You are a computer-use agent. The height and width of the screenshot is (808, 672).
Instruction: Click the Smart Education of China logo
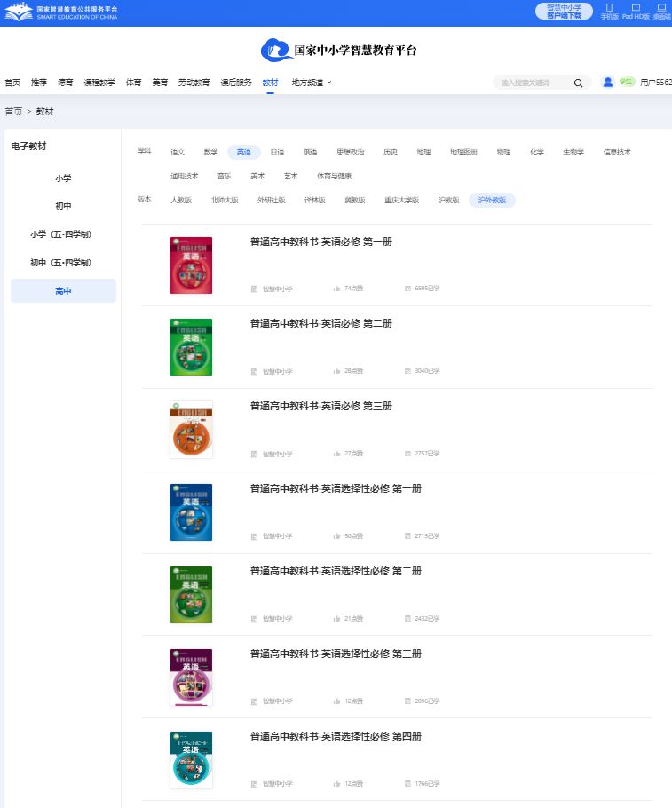pos(60,12)
